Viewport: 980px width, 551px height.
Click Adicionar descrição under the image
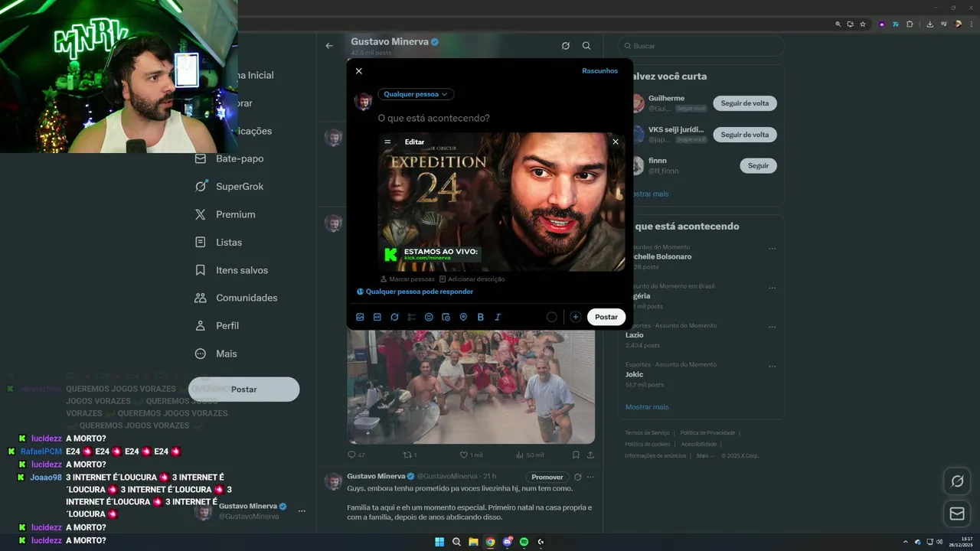(x=472, y=279)
